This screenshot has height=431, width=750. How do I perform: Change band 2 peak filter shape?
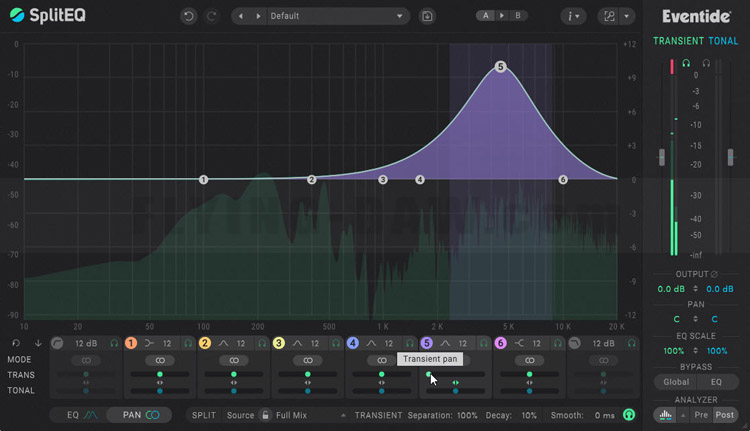(x=223, y=343)
